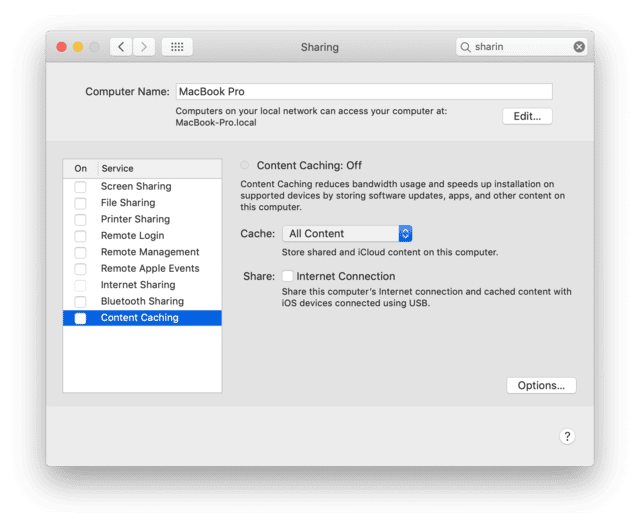Click the yellow minimize window button

tap(78, 47)
